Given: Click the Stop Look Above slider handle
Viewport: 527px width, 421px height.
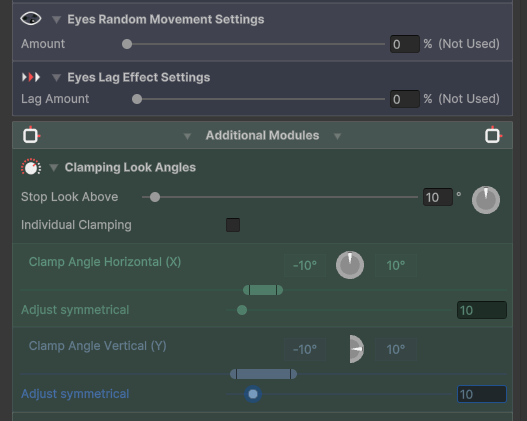Looking at the screenshot, I should (x=155, y=197).
